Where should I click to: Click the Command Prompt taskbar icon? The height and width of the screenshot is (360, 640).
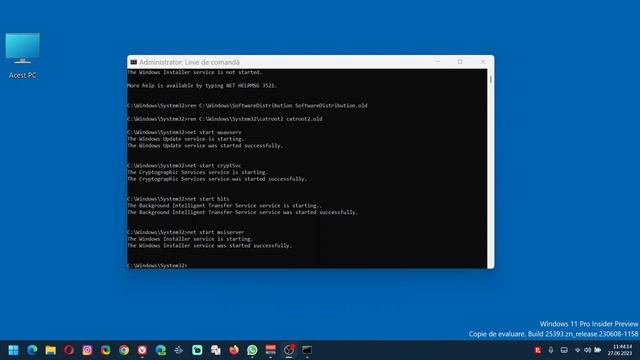(x=307, y=350)
